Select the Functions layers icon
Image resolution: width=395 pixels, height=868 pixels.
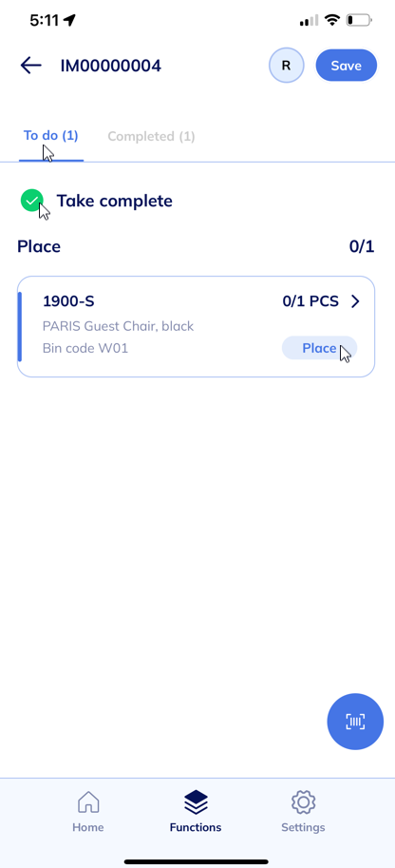click(x=196, y=801)
